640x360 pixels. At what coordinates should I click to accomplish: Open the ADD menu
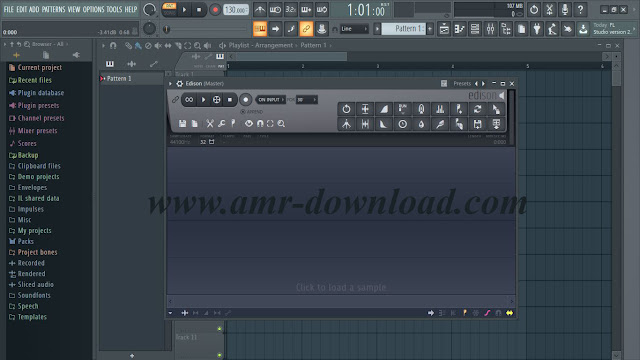(x=34, y=9)
